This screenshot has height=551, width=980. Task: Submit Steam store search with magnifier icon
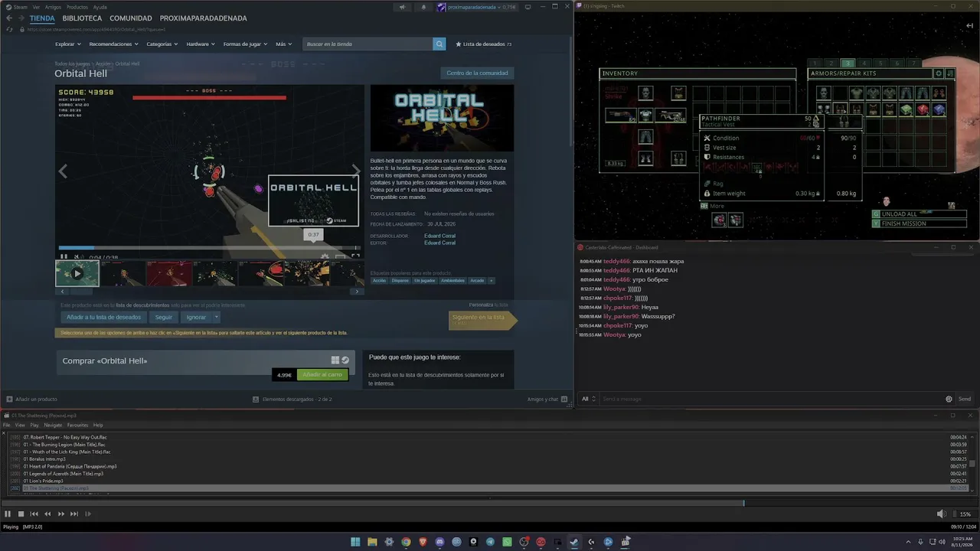439,44
